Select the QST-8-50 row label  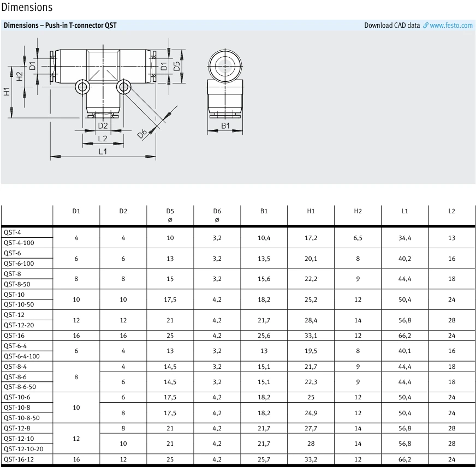click(x=17, y=284)
